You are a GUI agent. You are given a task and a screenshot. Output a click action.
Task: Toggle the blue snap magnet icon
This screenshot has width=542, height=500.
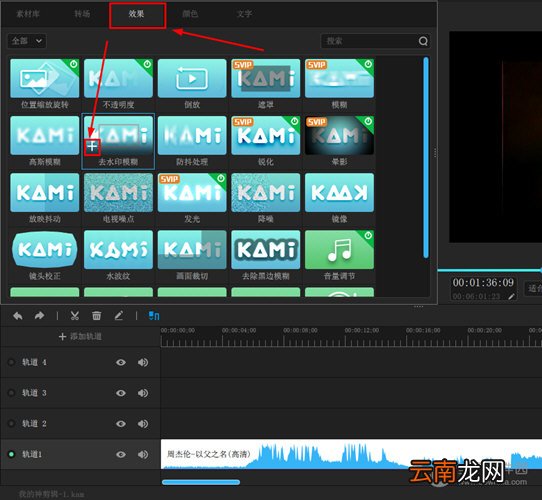[154, 315]
